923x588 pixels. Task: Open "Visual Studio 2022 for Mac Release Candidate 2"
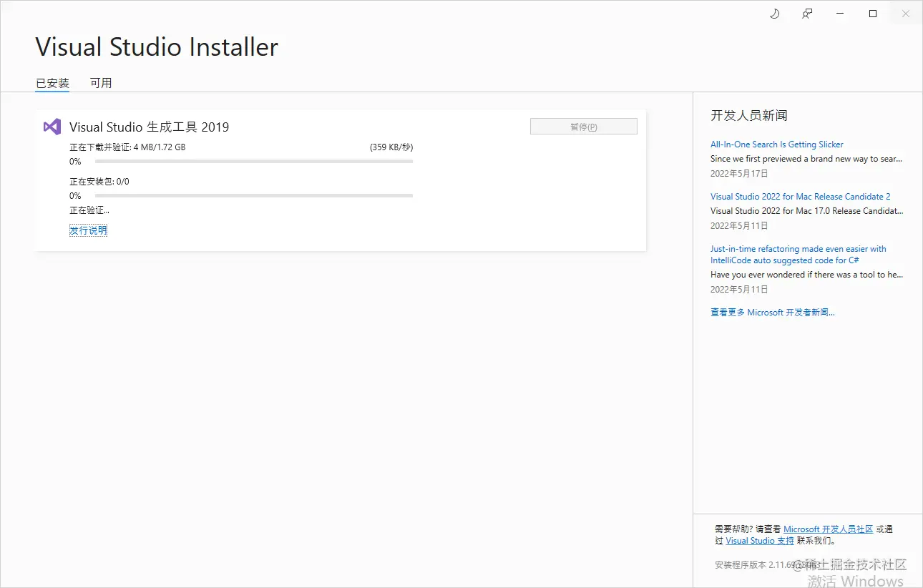pos(801,196)
